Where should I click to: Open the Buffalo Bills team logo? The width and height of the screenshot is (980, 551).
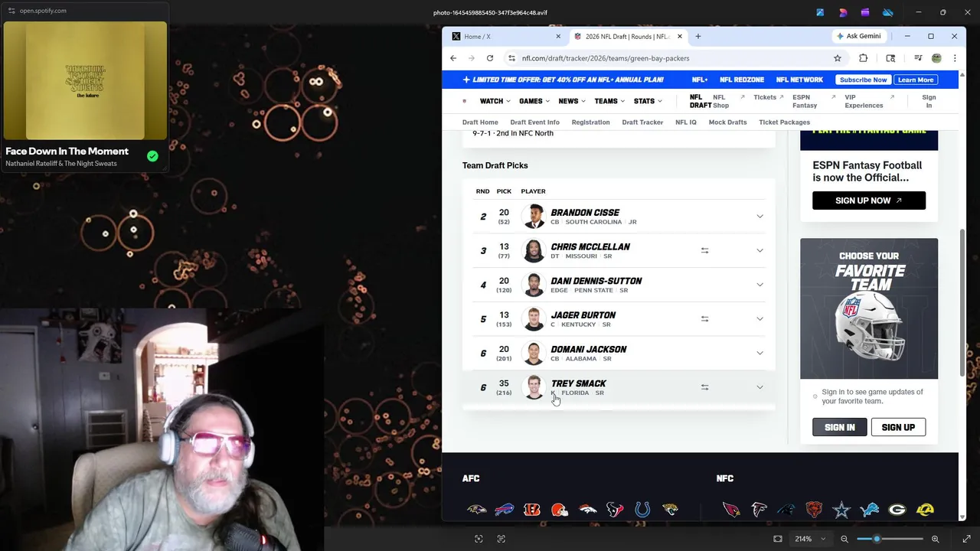point(504,510)
